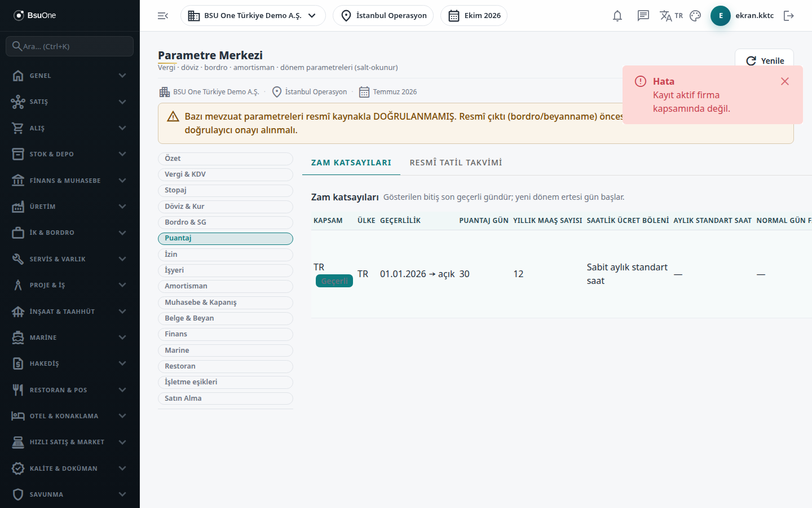Open the İstanbul Operasyon location selector
Screen dimensions: 812x508
pos(383,16)
